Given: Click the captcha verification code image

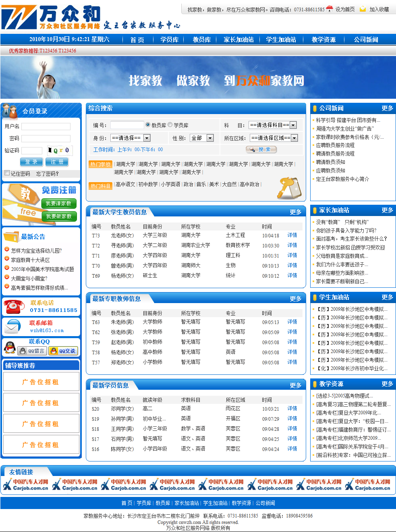Looking at the screenshot, I should [60, 150].
